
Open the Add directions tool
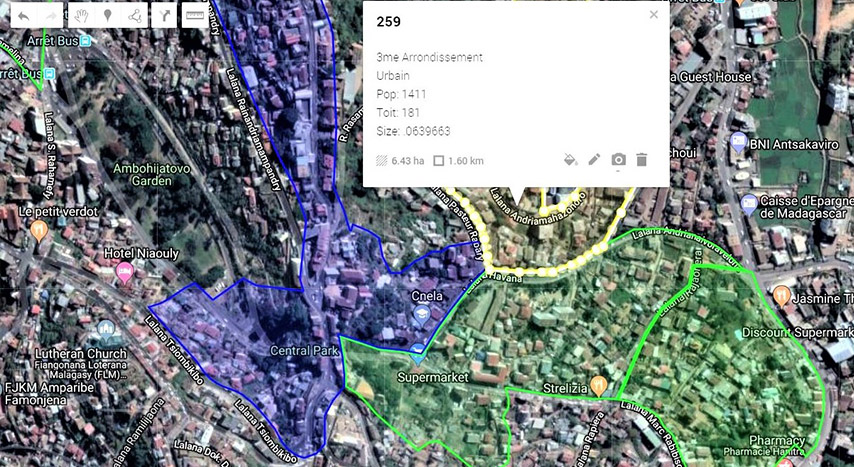pos(163,16)
